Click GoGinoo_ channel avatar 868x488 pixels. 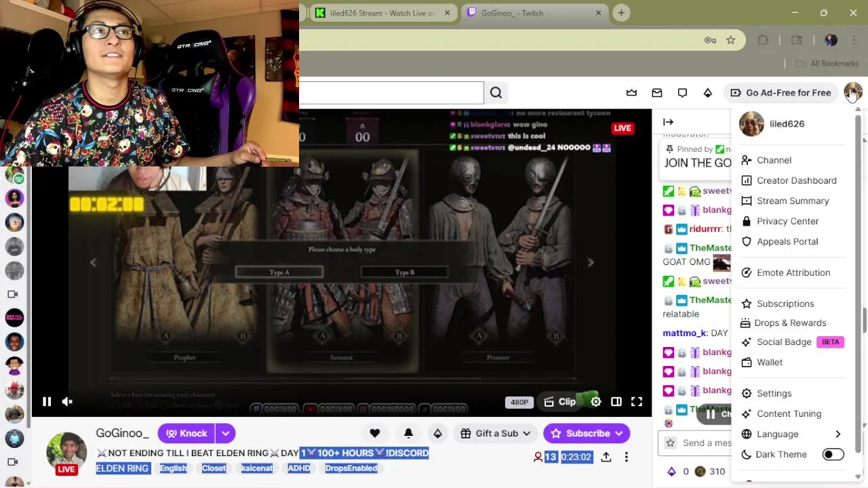pos(66,452)
